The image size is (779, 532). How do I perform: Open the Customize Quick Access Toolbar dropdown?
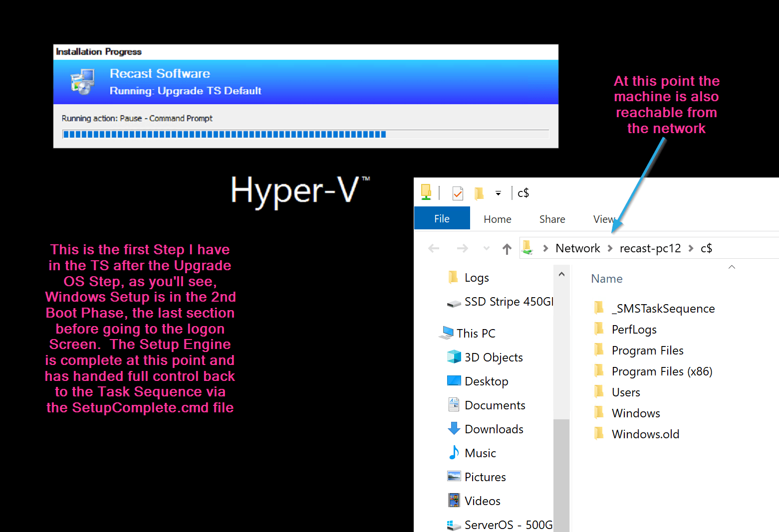(498, 193)
